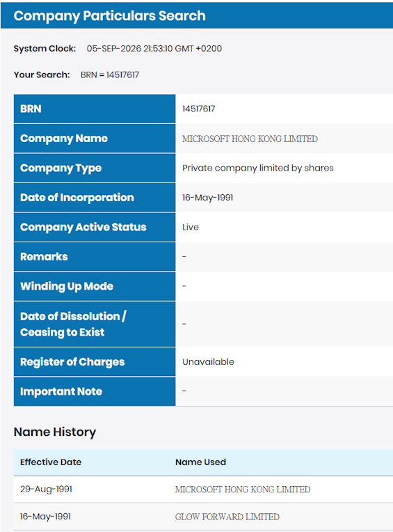Select Private company limited by shares value
Screen dimensions: 393x532
coord(258,168)
